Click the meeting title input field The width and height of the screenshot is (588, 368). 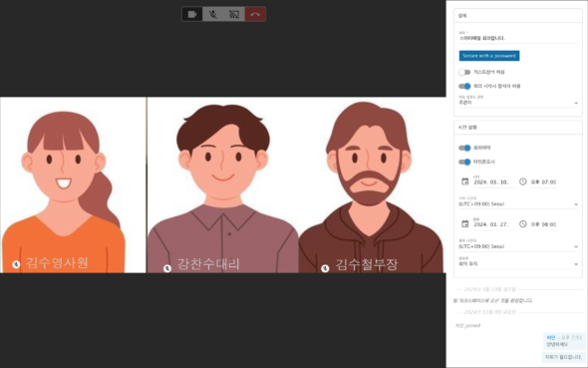518,37
